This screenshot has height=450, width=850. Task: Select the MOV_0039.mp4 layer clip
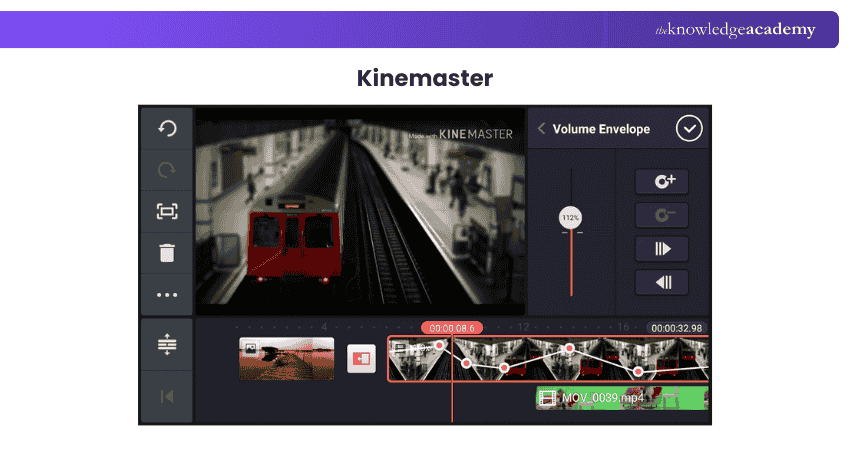point(622,398)
